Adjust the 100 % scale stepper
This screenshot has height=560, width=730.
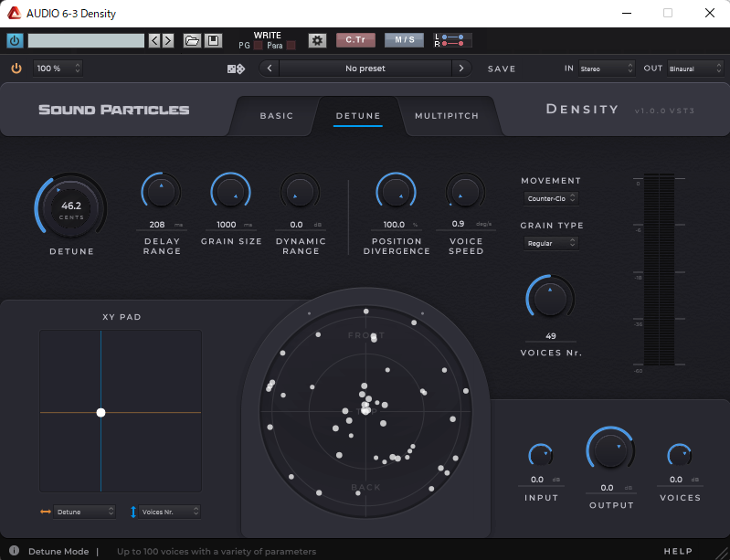pos(58,69)
